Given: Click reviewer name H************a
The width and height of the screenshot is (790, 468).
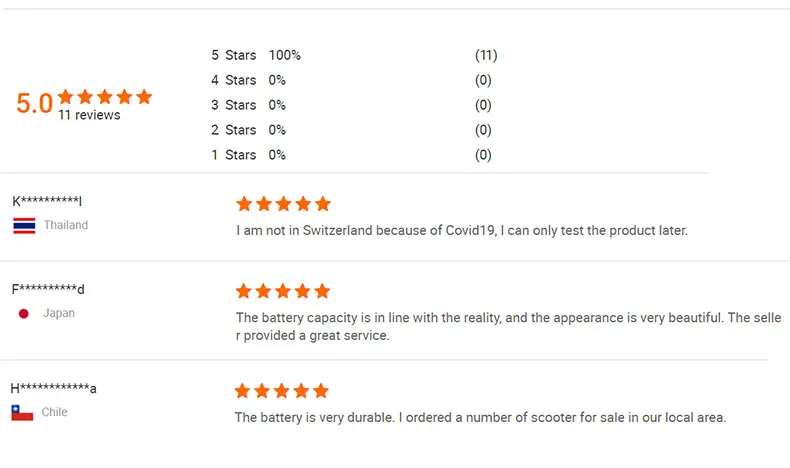Looking at the screenshot, I should click(x=53, y=388).
